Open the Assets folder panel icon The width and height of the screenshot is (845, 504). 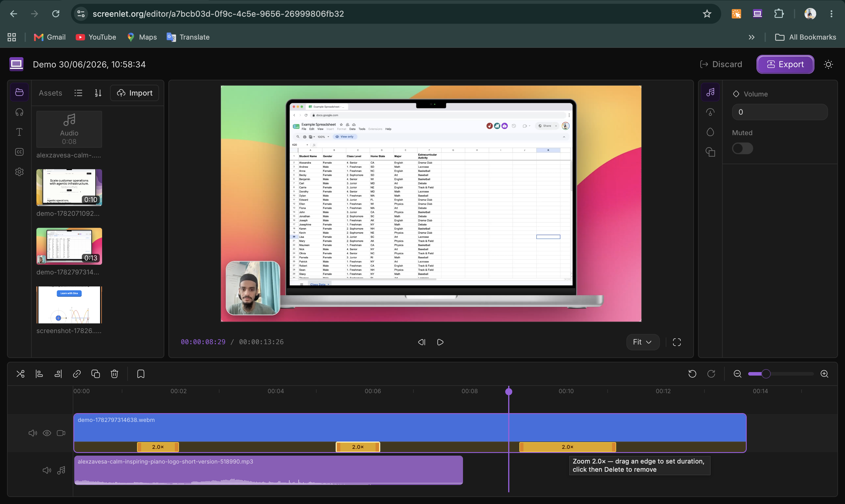coord(19,92)
